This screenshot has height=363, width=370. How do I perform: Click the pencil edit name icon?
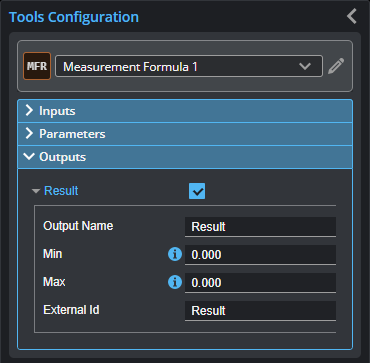336,66
